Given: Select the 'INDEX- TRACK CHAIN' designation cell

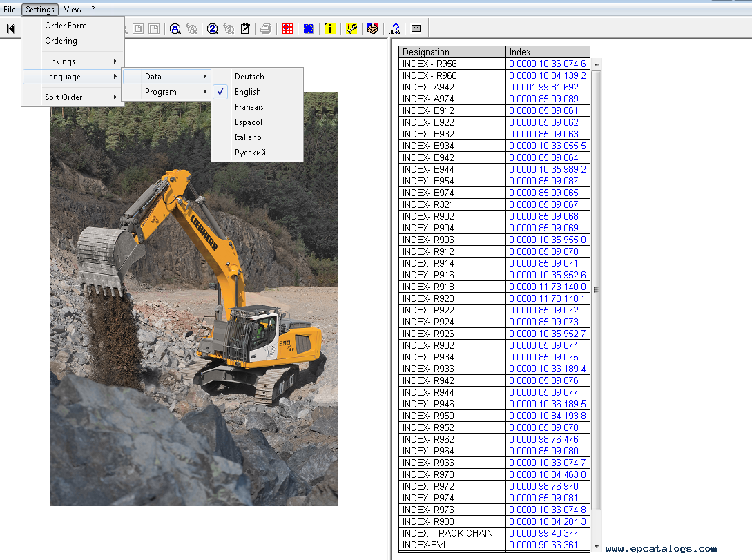Looking at the screenshot, I should [452, 533].
